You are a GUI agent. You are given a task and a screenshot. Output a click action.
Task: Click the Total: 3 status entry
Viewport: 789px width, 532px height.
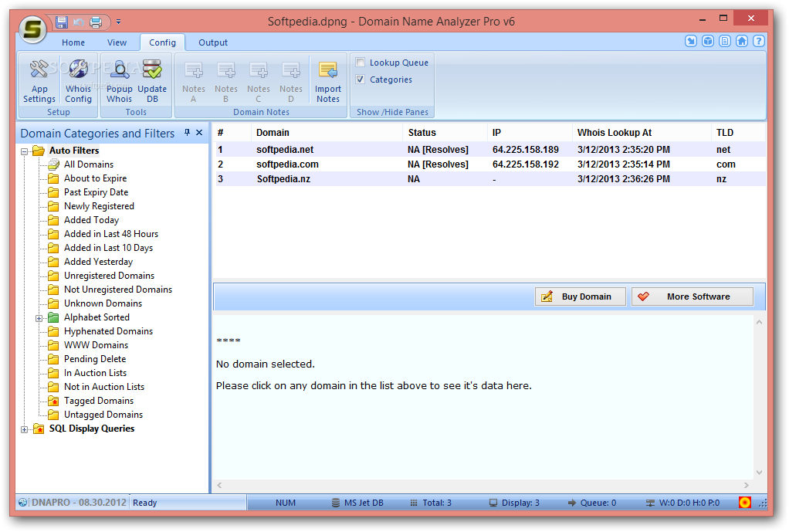pyautogui.click(x=431, y=503)
